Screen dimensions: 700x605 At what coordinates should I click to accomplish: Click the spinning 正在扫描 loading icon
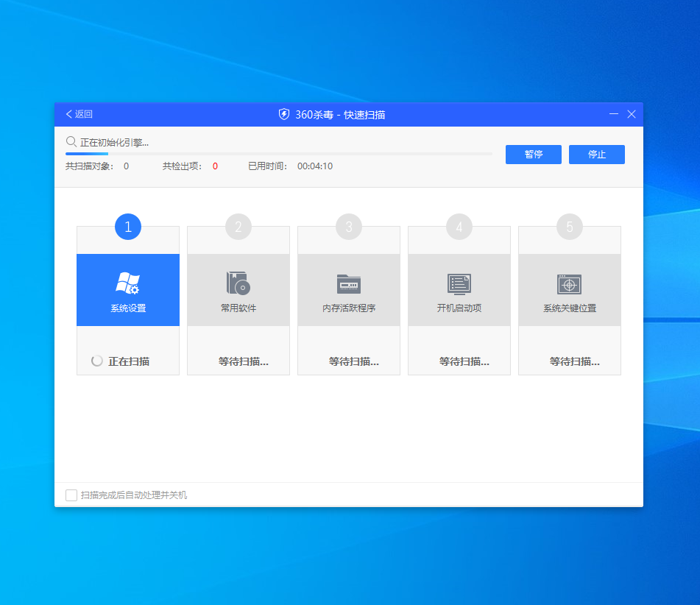(97, 361)
